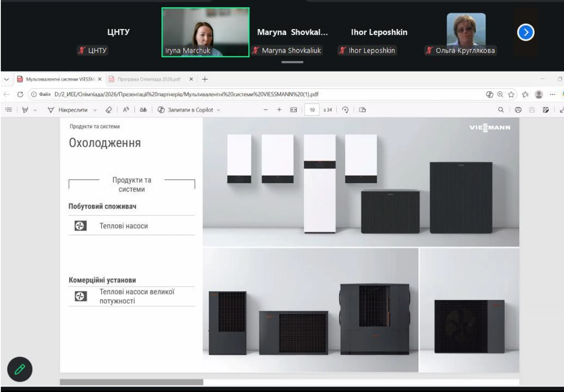Screen dimensions: 564x392
Task: Print the PDF document
Action: coord(518,110)
